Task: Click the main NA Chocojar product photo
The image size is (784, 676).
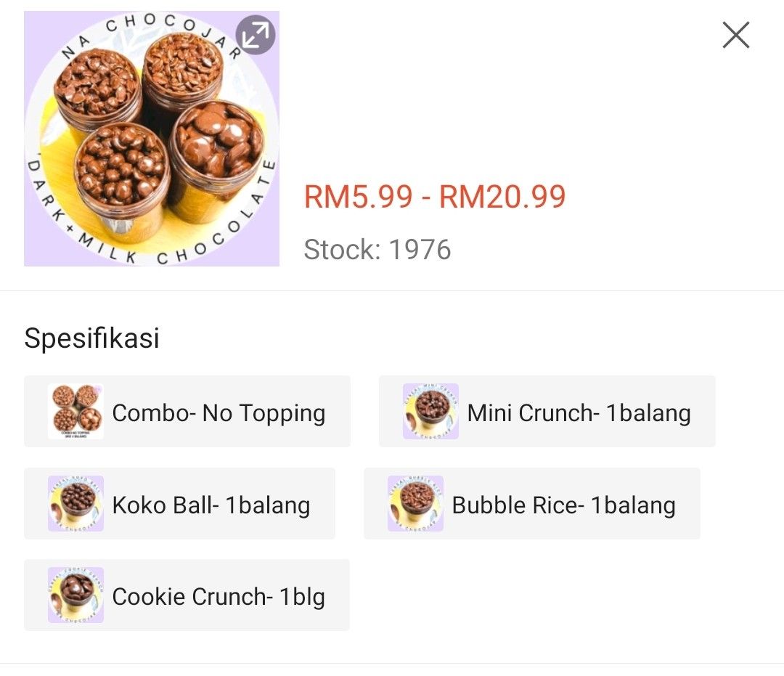Action: click(152, 138)
